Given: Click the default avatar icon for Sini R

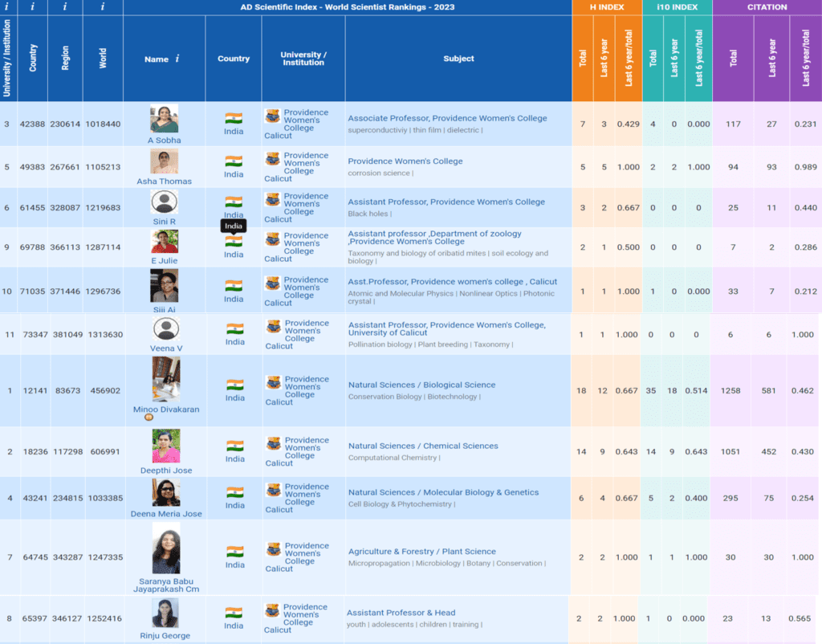Looking at the screenshot, I should coord(165,202).
